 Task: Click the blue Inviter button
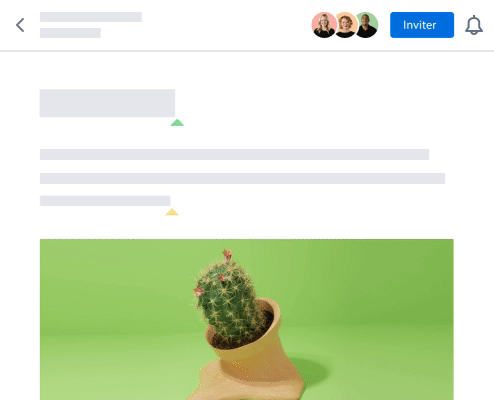coord(422,25)
